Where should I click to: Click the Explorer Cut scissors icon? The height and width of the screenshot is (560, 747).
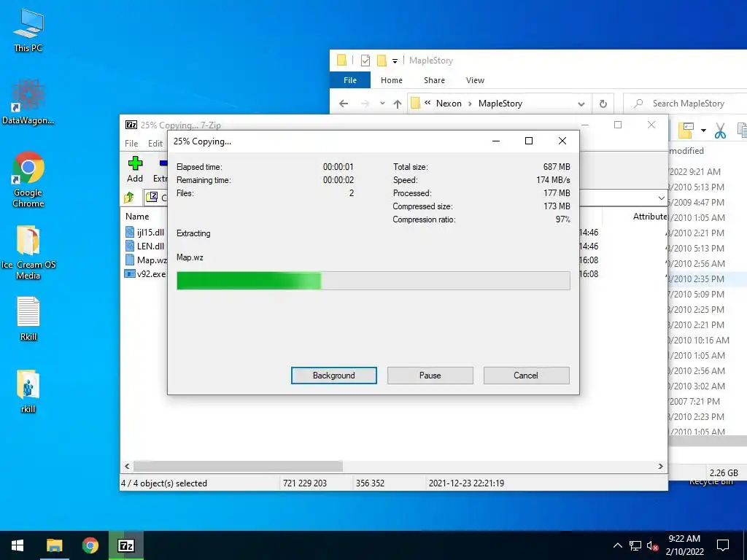click(x=720, y=130)
